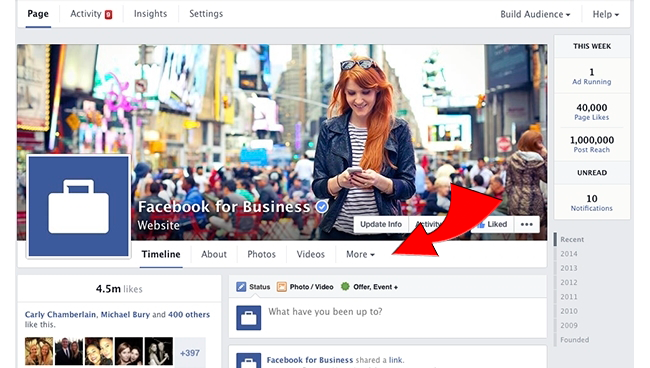Open Carly Chamberlain's profile link

(60, 315)
